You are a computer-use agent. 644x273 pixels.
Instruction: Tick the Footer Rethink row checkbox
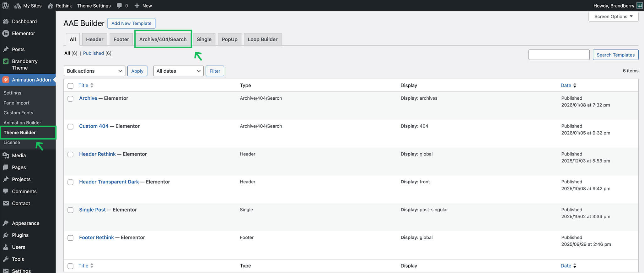(71, 238)
